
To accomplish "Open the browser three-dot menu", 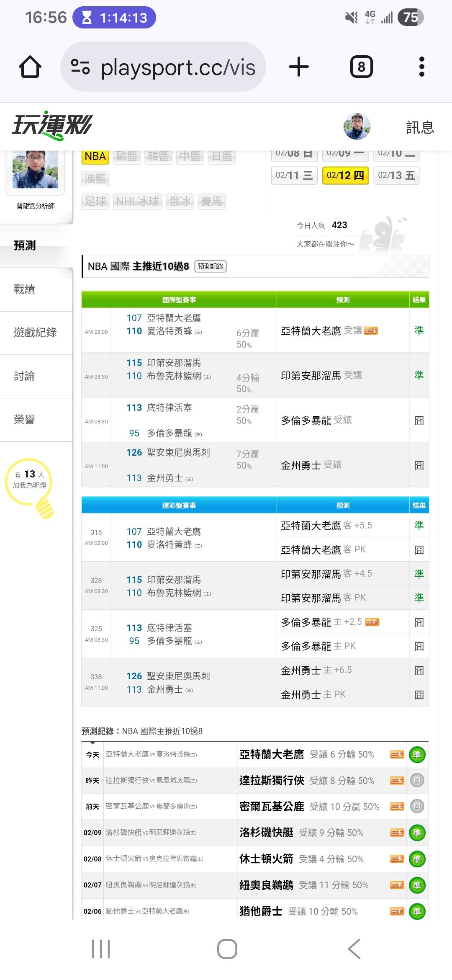I will 421,67.
